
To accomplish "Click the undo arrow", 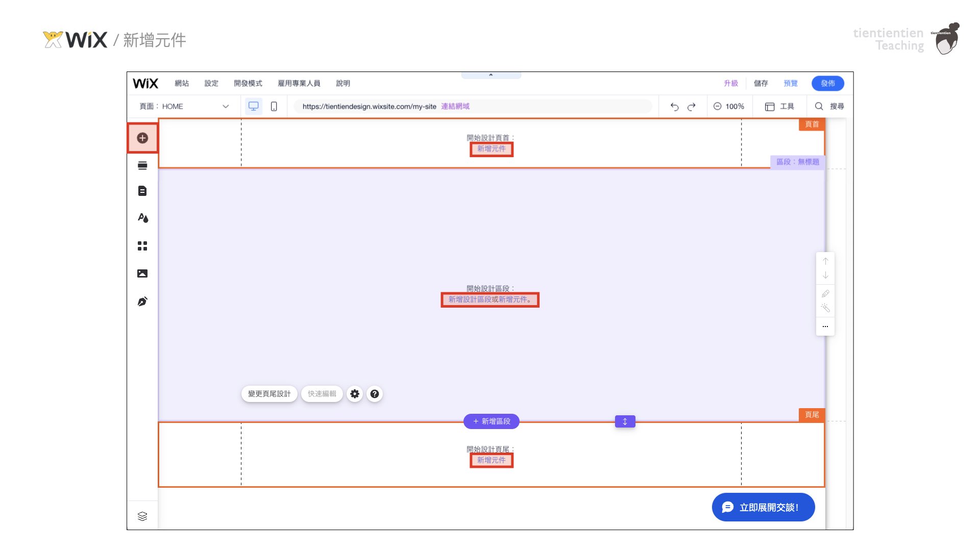I will 674,106.
